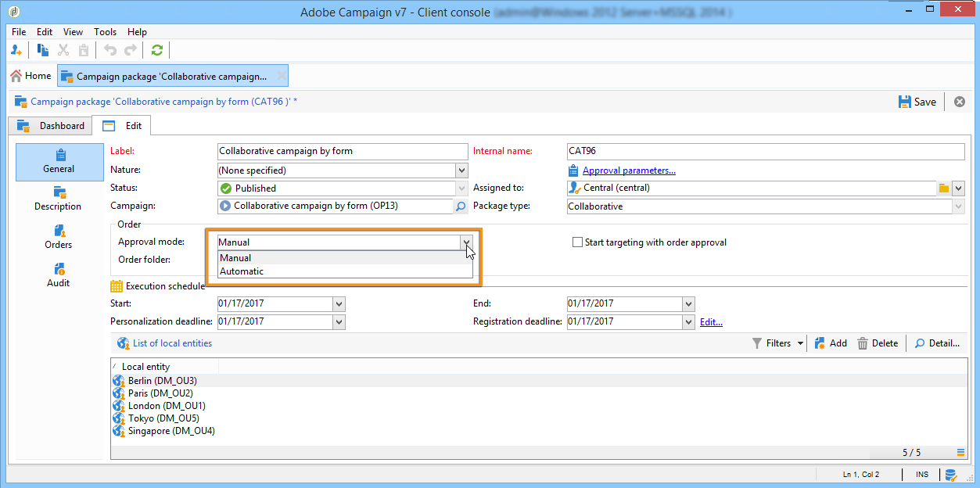This screenshot has width=980, height=488.
Task: Sort by Local entity column header
Action: coord(165,367)
